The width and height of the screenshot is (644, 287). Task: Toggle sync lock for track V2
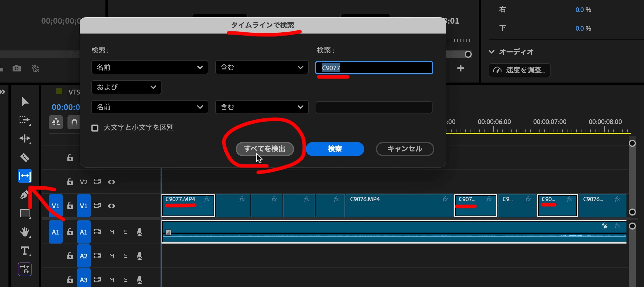click(98, 182)
